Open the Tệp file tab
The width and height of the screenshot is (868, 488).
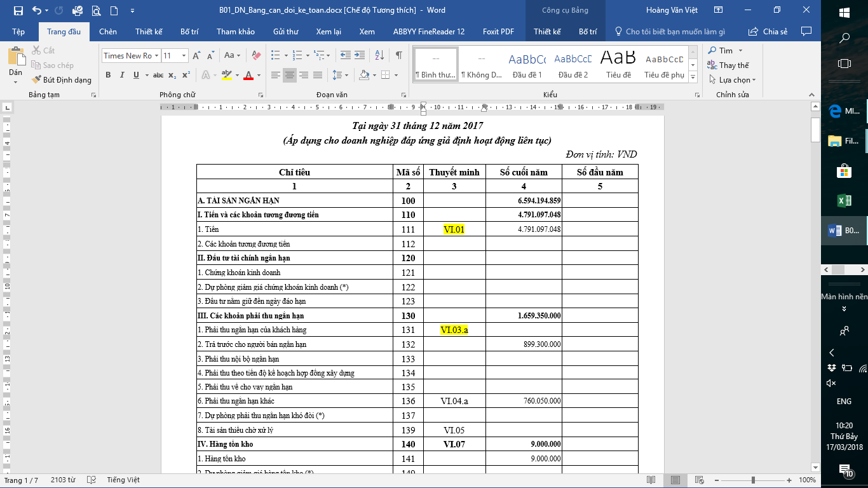click(18, 32)
